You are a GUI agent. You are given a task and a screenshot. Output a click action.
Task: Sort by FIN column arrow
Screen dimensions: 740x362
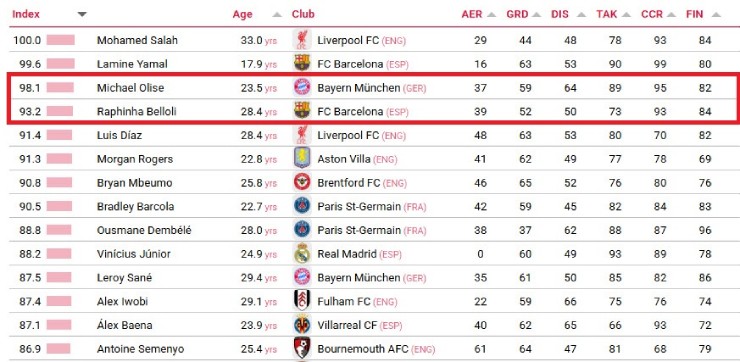pos(715,15)
